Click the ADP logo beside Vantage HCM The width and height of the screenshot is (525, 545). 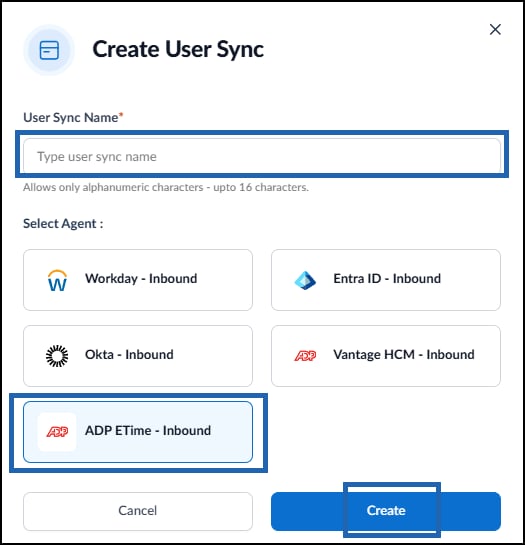pyautogui.click(x=305, y=356)
